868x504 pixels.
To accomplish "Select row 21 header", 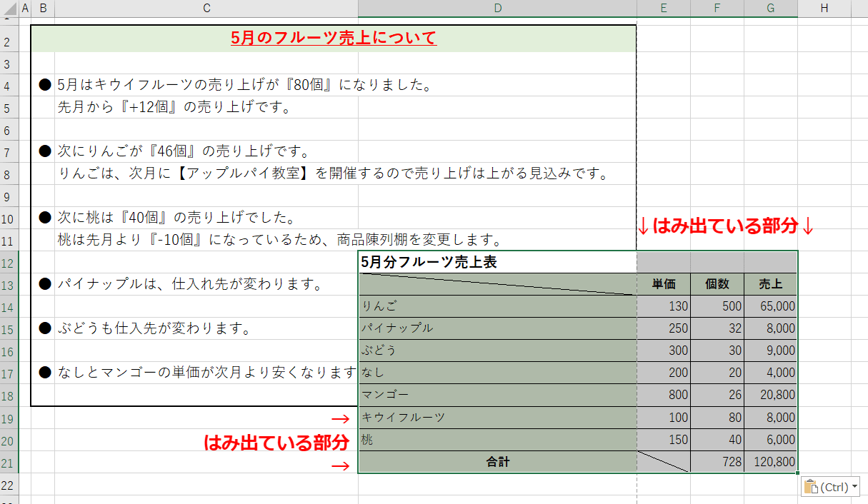I will 9,462.
